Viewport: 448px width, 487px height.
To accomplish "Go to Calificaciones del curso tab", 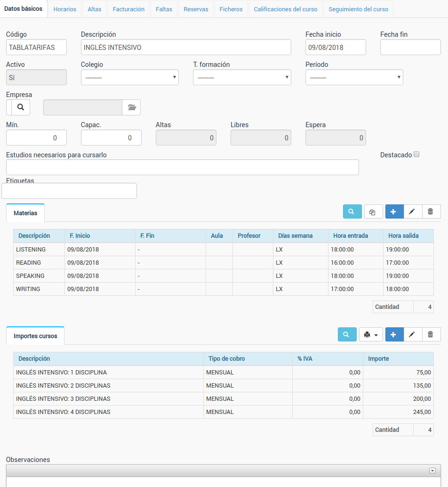I will [x=285, y=9].
